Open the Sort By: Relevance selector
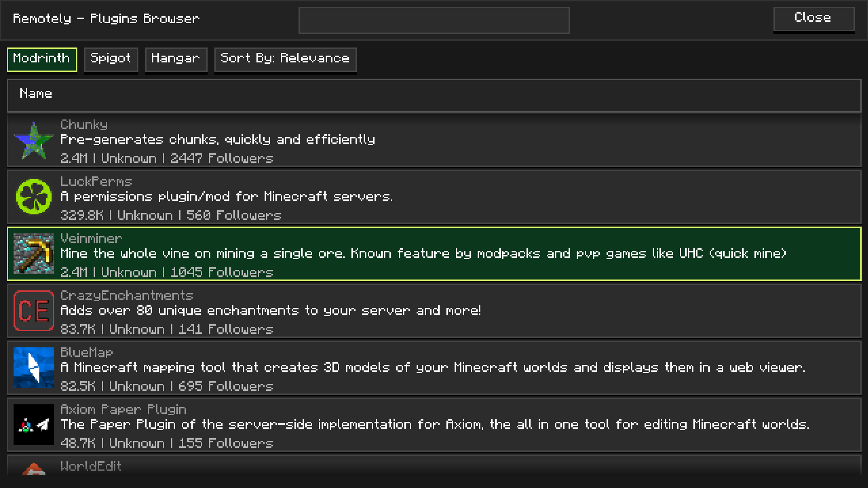Viewport: 868px width, 488px height. pyautogui.click(x=285, y=59)
